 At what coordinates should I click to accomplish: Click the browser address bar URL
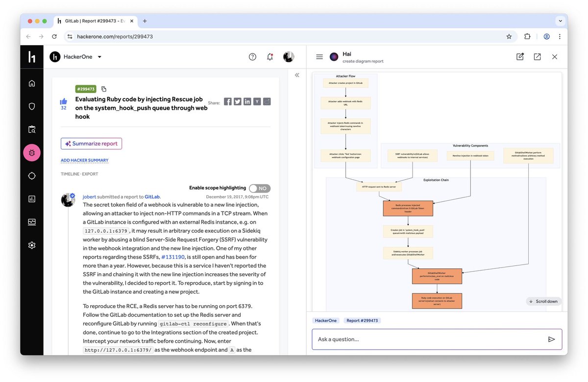115,36
